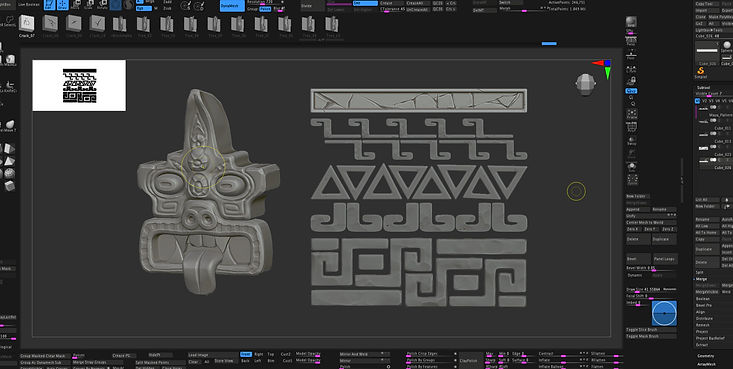Click the Xpose icon on right shelf
This screenshot has height=369, width=733.
tap(632, 179)
